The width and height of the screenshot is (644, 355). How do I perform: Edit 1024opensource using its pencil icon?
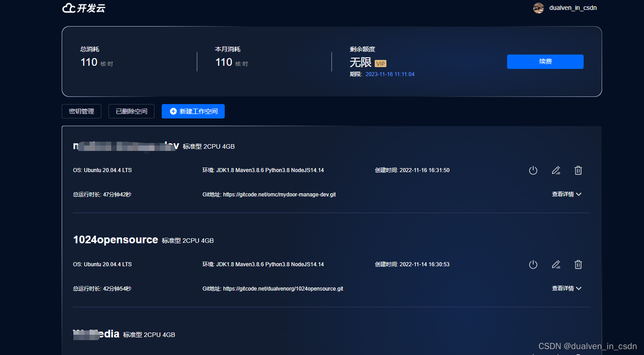[x=556, y=264]
